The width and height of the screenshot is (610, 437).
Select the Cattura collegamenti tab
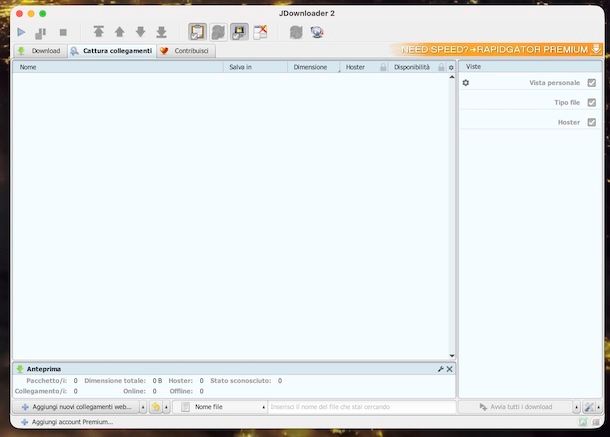tap(112, 51)
